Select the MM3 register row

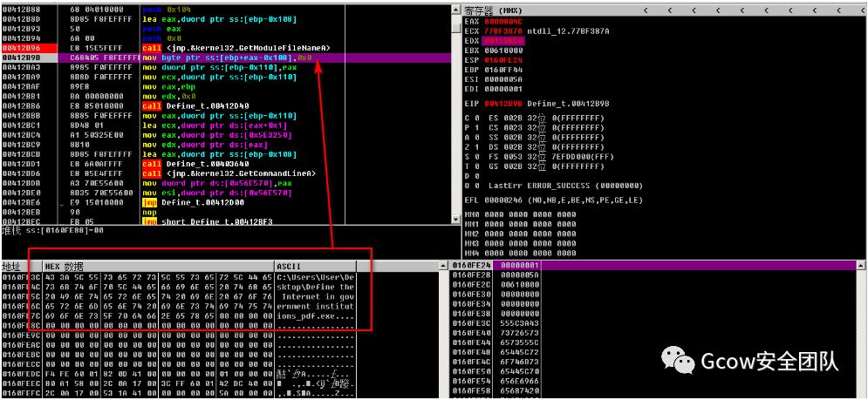click(522, 243)
